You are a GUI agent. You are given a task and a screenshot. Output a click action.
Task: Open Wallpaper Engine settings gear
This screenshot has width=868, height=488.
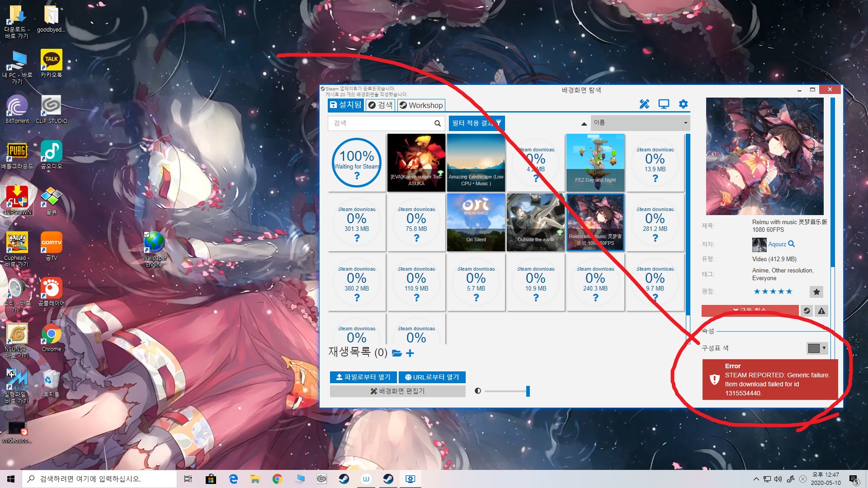(x=683, y=104)
